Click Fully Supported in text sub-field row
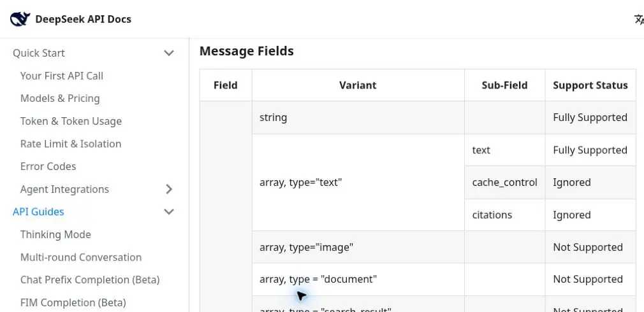Viewport: 644px width, 312px height. pyautogui.click(x=590, y=150)
